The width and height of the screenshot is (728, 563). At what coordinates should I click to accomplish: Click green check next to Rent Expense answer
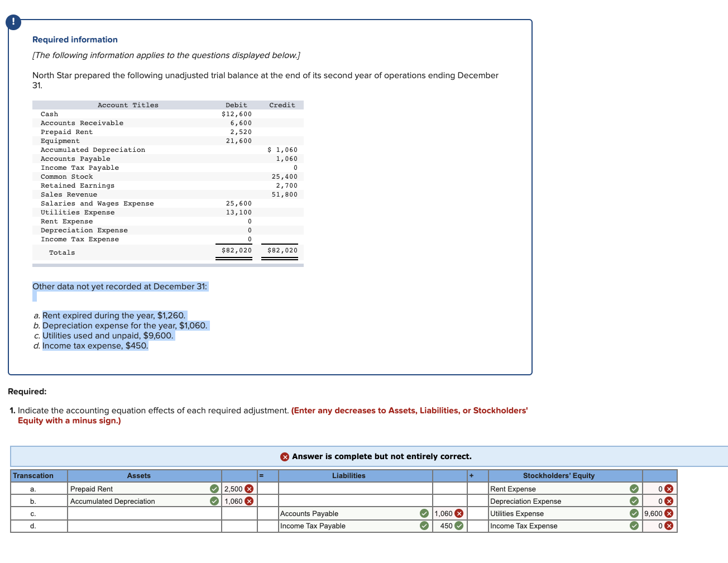pyautogui.click(x=634, y=489)
